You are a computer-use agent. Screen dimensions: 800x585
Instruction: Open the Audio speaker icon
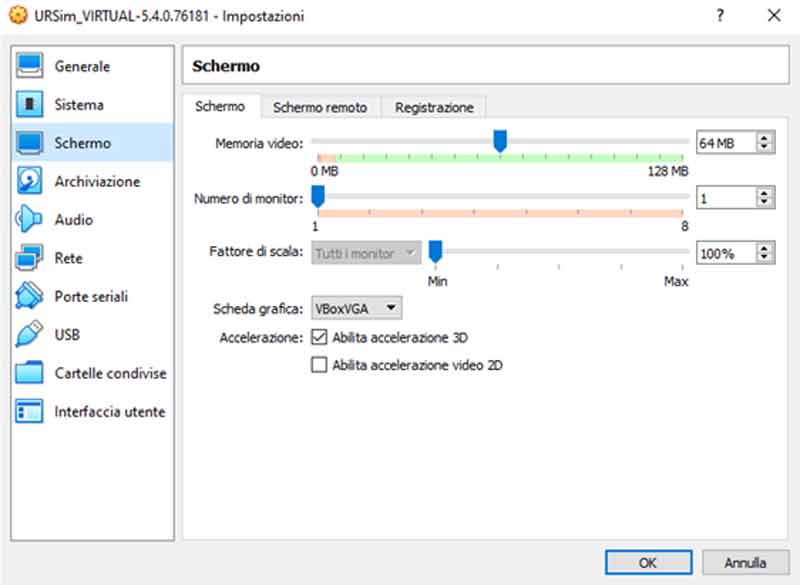pyautogui.click(x=29, y=219)
